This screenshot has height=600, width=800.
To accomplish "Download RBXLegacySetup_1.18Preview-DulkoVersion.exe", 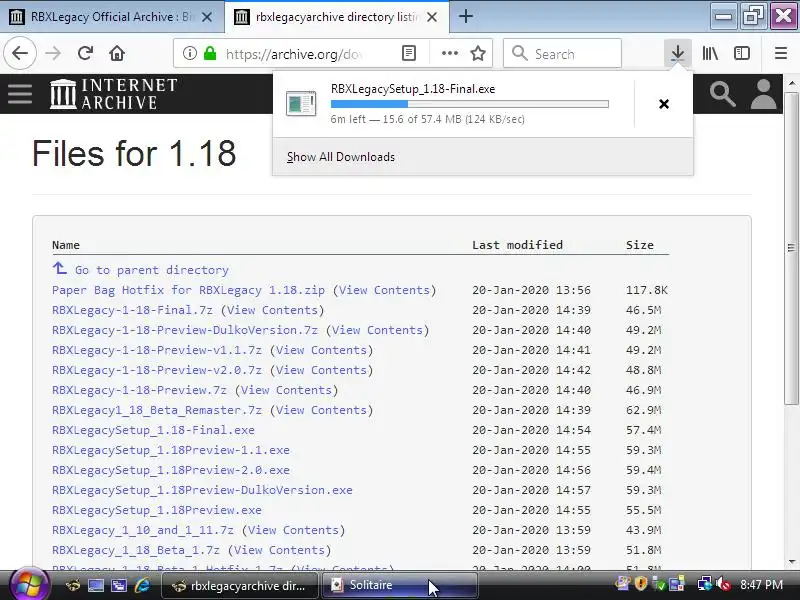I will point(202,490).
